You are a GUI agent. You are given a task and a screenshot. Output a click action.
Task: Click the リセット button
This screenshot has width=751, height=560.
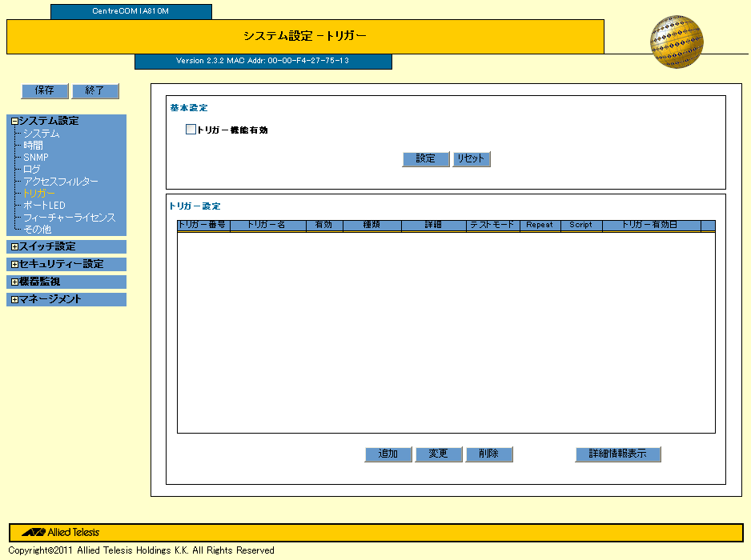(470, 159)
